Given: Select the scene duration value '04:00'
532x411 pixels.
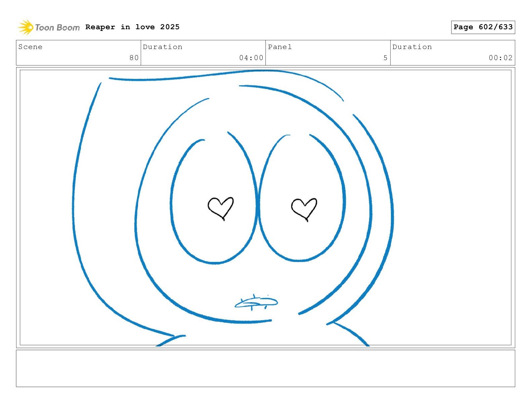Looking at the screenshot, I should point(251,58).
